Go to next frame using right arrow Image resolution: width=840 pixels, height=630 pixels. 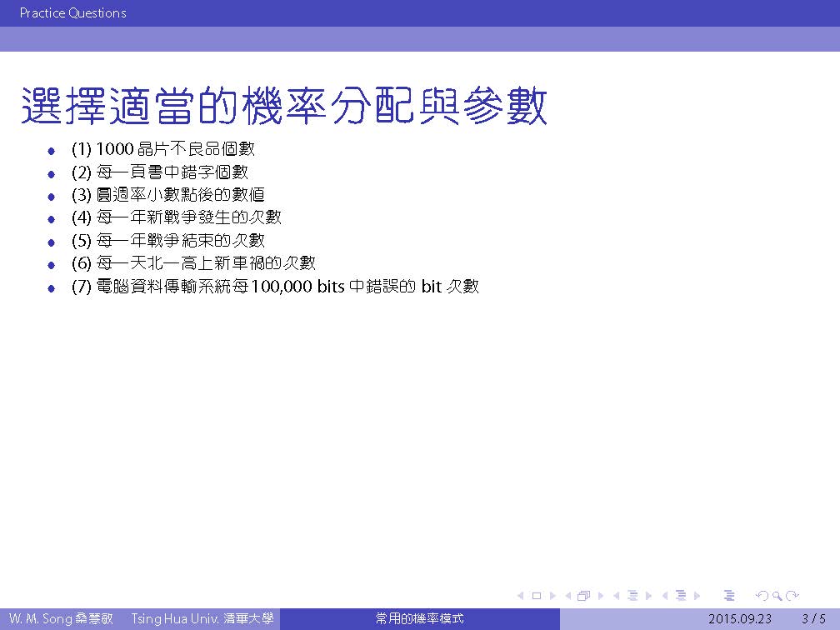point(600,596)
